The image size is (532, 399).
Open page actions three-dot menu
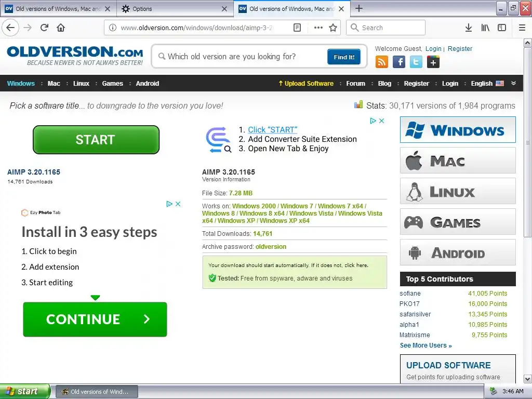pos(318,28)
